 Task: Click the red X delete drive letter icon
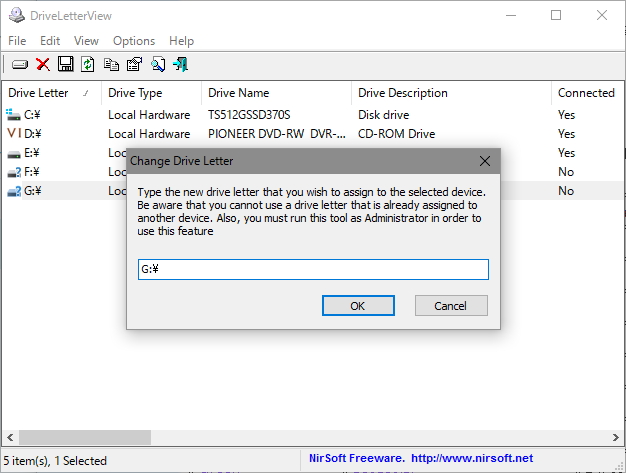click(x=43, y=64)
